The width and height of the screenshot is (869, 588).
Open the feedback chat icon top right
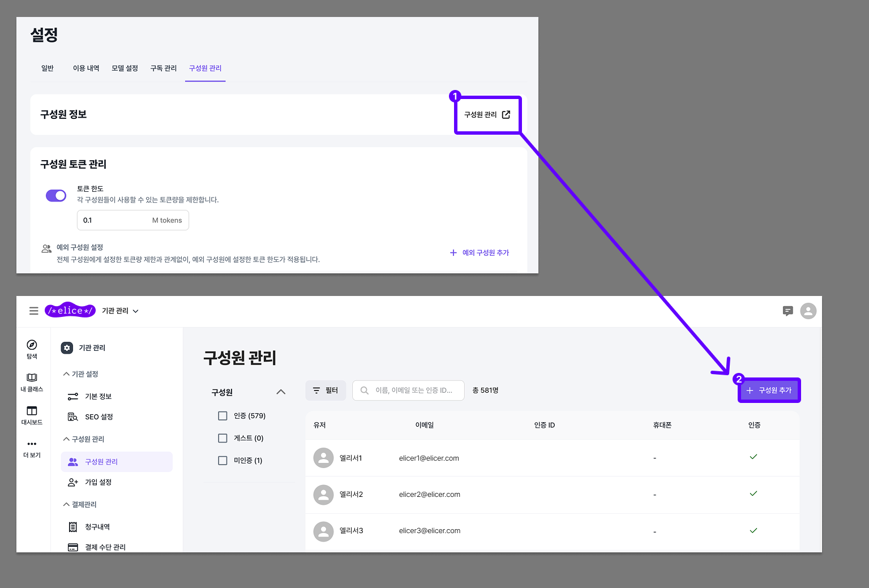(x=788, y=311)
